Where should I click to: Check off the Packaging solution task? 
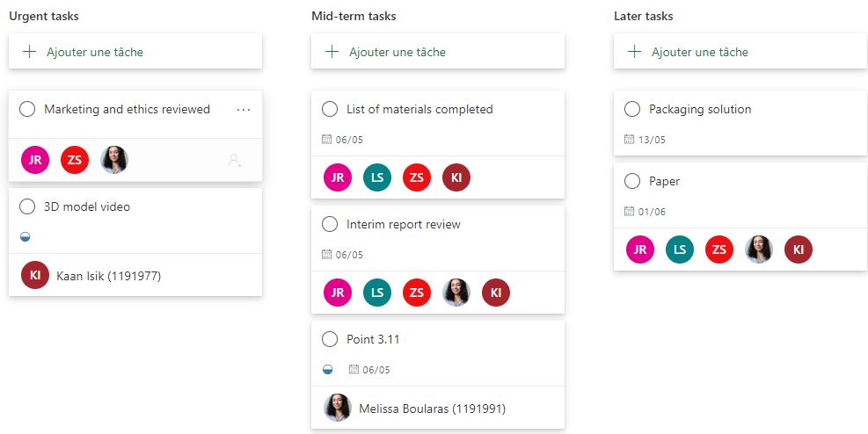click(x=632, y=110)
